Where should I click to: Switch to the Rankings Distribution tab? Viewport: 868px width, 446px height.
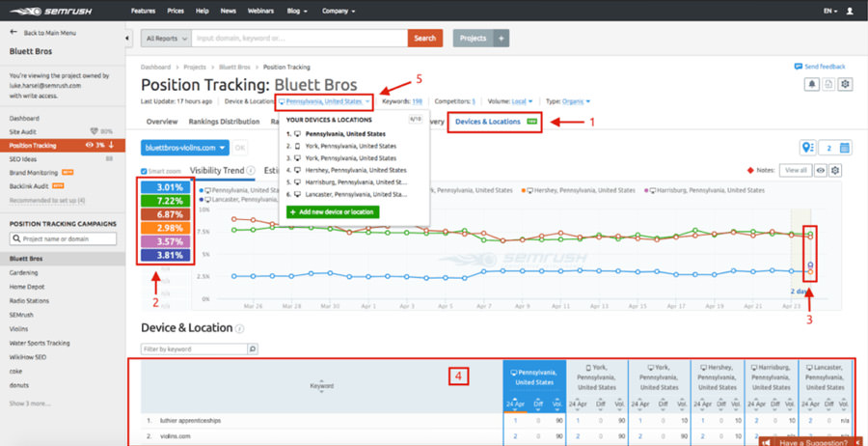point(224,122)
